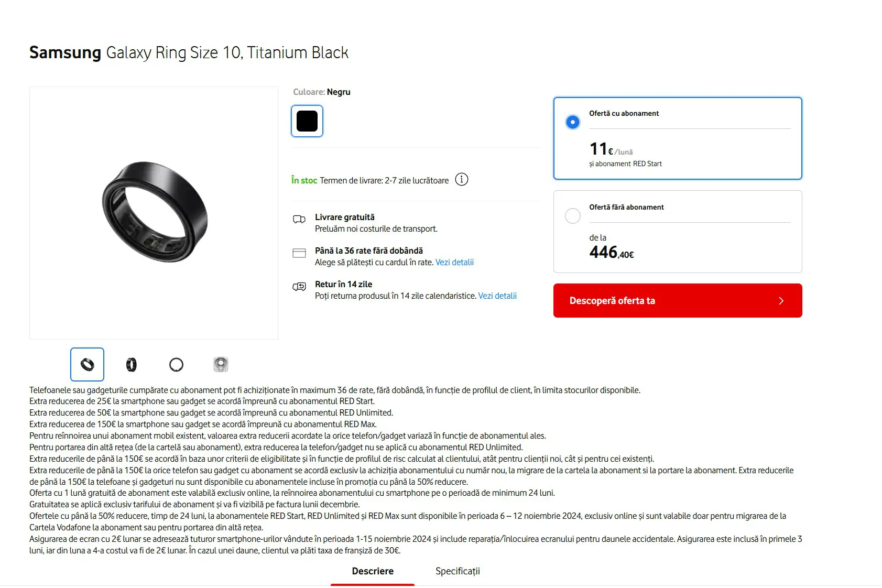Click the 11€/lună subscription offer card
Screen dimensions: 882x588
click(678, 138)
